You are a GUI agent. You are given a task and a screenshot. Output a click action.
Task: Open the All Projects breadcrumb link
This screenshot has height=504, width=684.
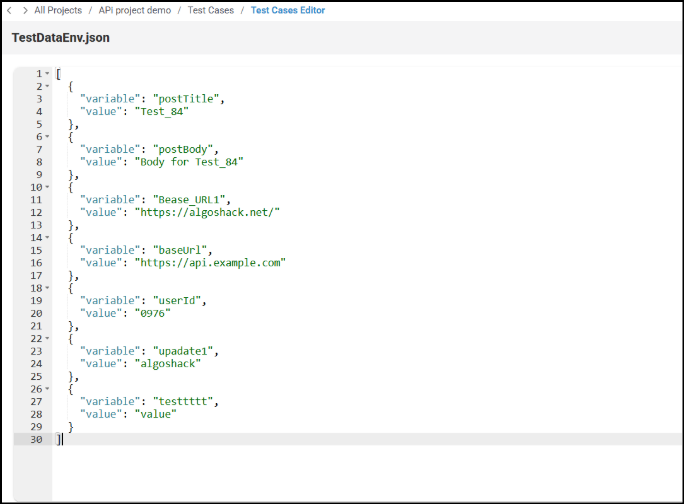(58, 10)
